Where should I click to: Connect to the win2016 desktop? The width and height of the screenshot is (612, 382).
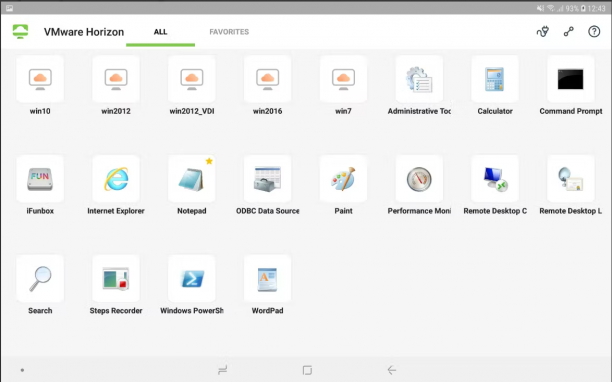[267, 78]
